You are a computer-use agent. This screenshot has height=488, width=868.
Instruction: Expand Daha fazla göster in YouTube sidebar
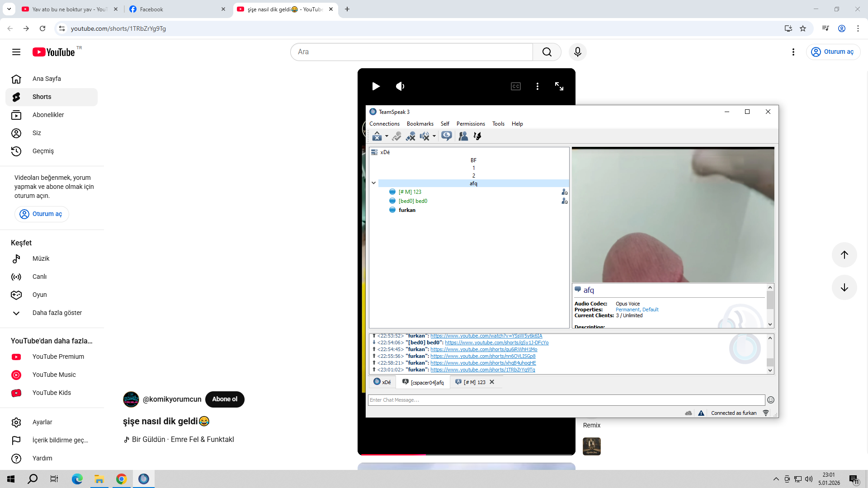coord(52,313)
